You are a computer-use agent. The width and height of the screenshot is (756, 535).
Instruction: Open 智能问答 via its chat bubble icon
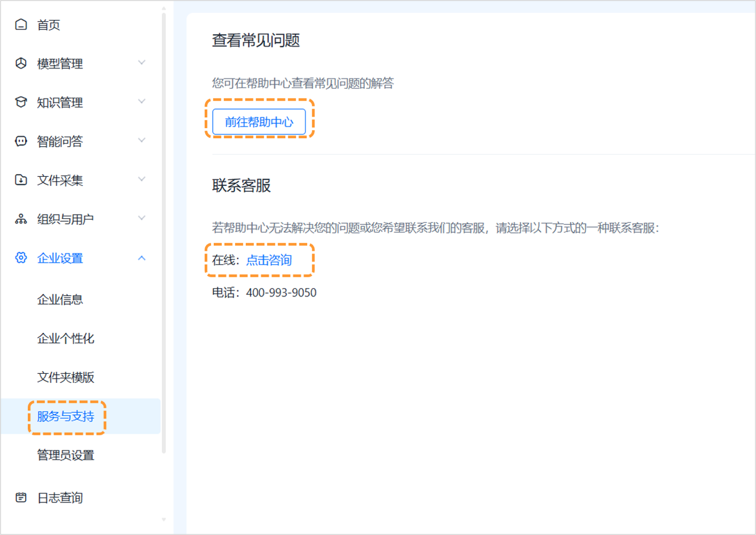click(x=20, y=141)
